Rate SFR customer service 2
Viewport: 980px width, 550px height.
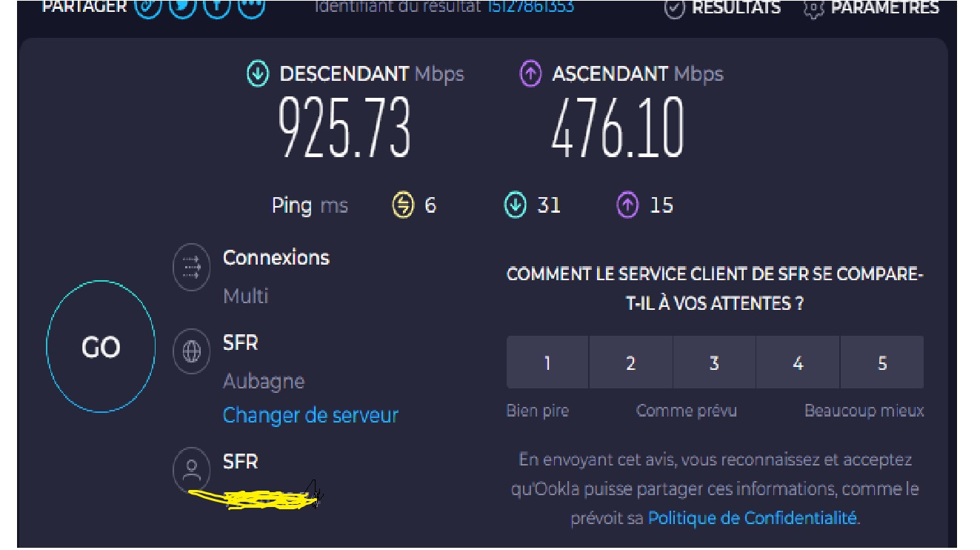(630, 362)
